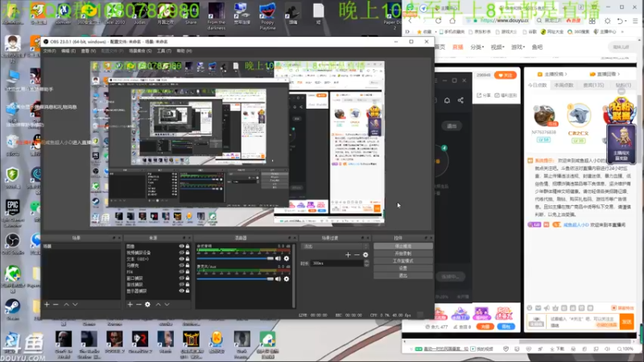Open the browser hamburger menu icon
Screen dimensions: 644x362
(635, 21)
